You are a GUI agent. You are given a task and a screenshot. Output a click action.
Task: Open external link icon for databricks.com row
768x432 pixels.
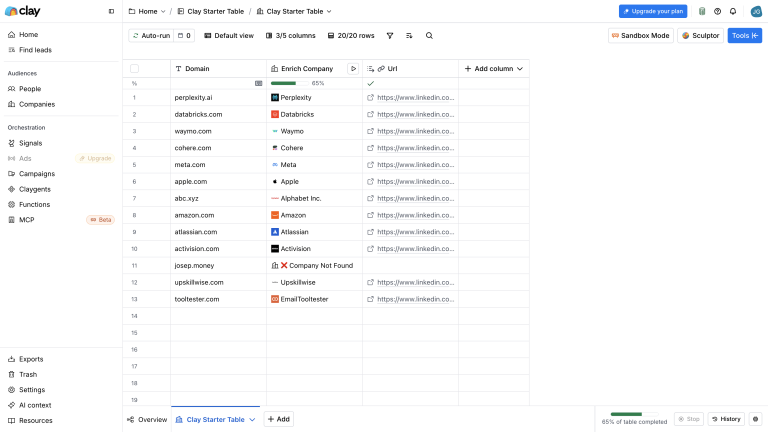tap(370, 114)
